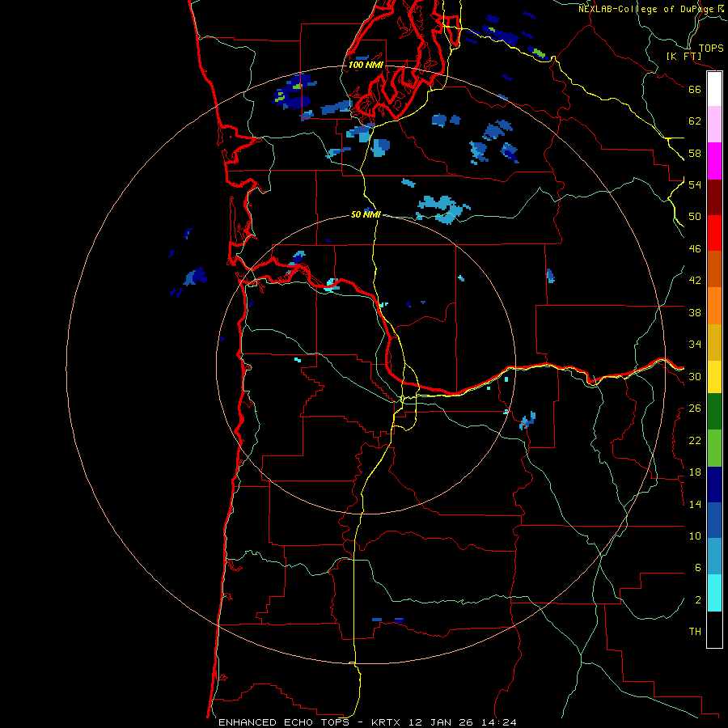Click the legend value "46"
728x728 pixels.
[x=695, y=249]
